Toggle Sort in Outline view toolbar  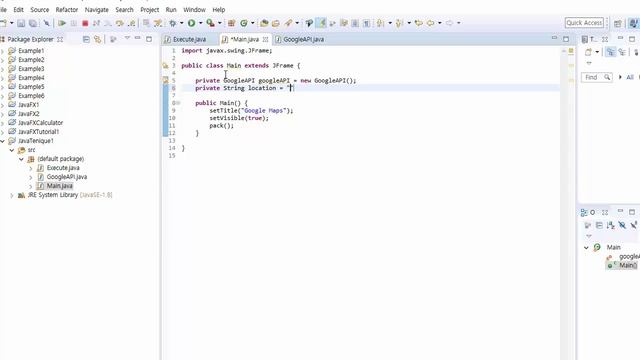pyautogui.click(x=611, y=225)
